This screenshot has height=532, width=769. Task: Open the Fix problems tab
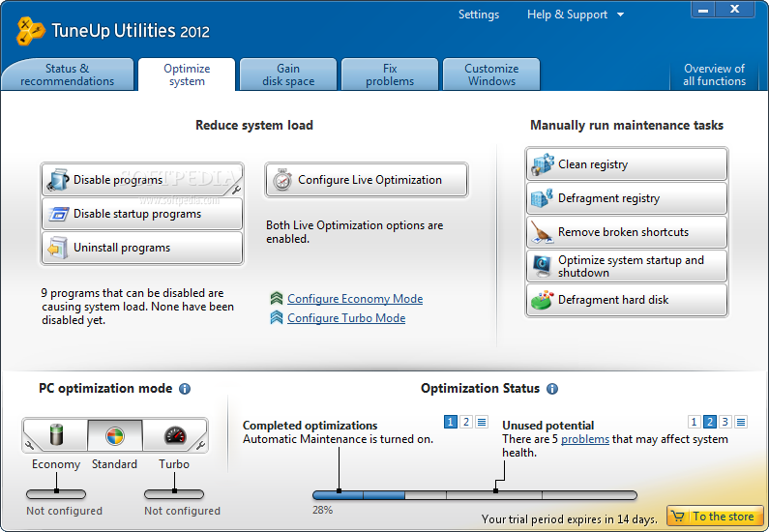390,74
